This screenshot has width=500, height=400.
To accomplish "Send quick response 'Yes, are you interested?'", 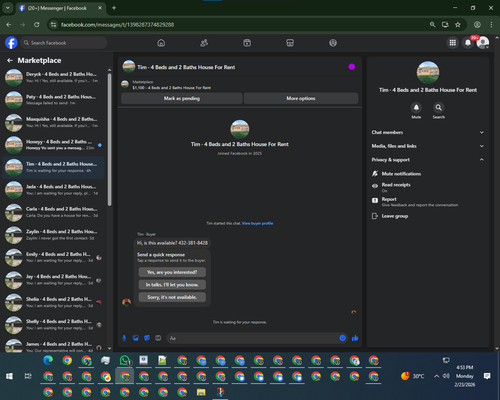I will click(172, 272).
